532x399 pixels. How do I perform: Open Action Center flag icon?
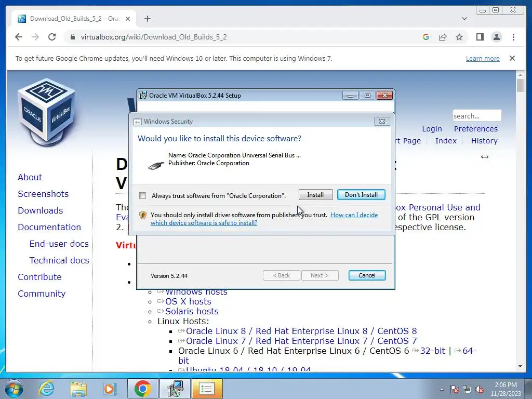pos(455,389)
